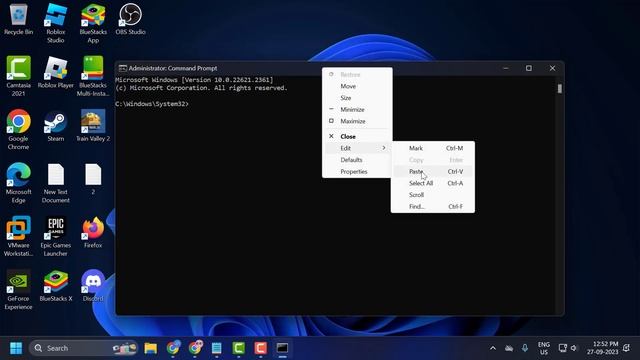Viewport: 640px width, 360px height.
Task: Open the volume control in system tray
Action: tap(574, 348)
